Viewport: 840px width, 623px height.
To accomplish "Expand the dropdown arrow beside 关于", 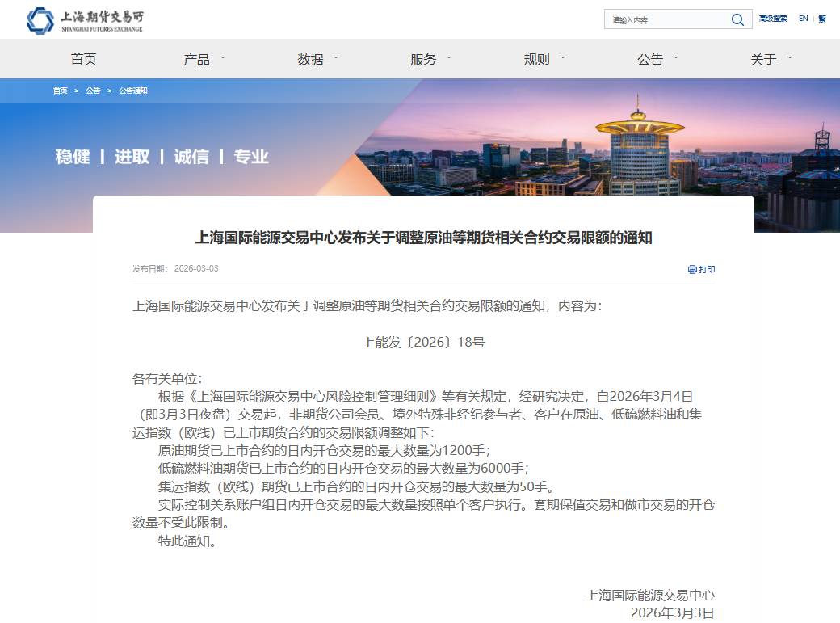I will [x=790, y=57].
